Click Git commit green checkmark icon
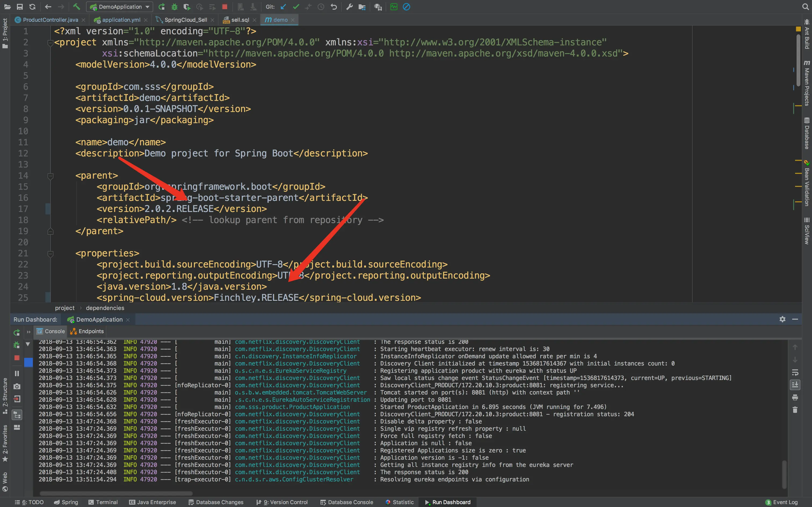 [296, 7]
